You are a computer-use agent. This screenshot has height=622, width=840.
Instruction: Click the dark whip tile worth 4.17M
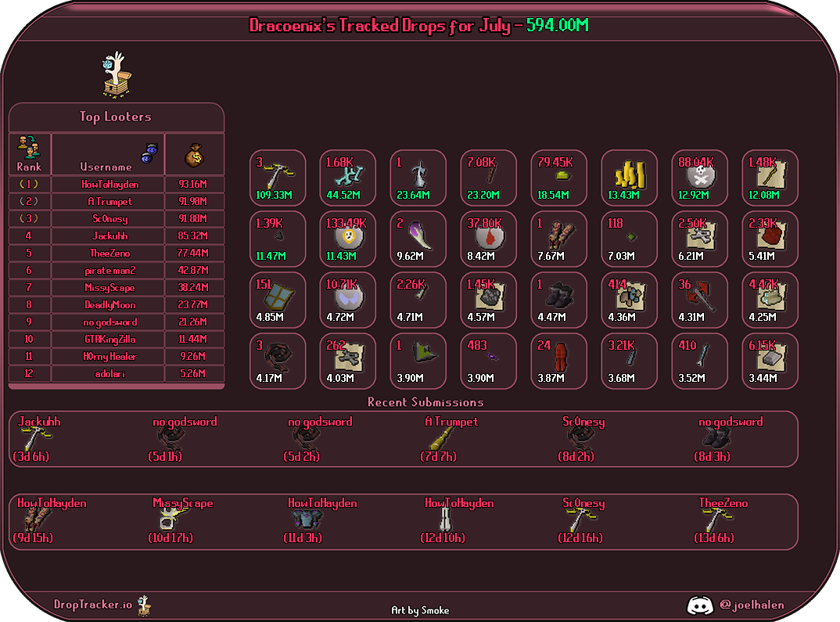278,361
